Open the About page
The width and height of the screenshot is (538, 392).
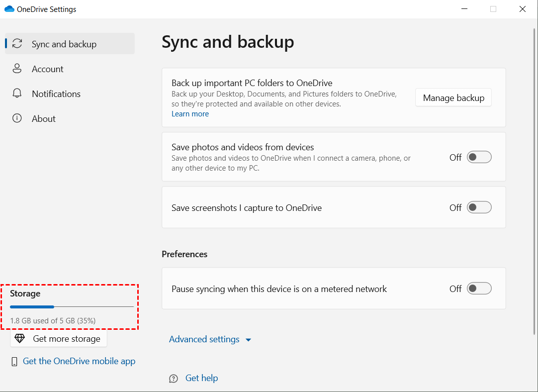pos(70,118)
